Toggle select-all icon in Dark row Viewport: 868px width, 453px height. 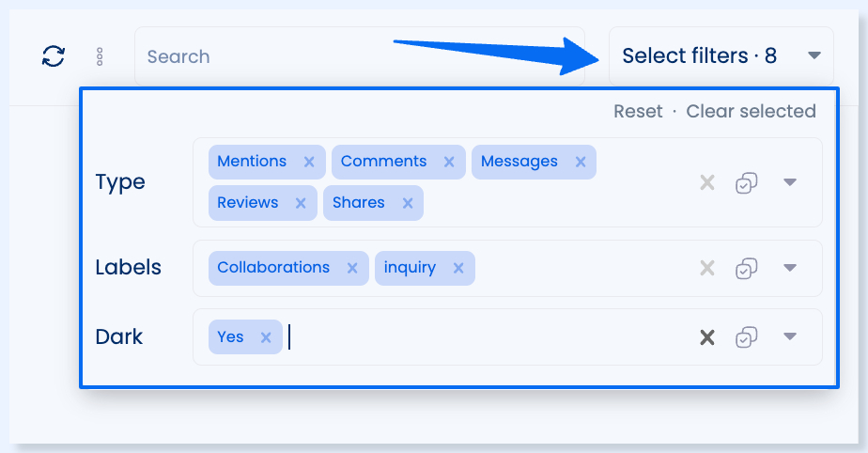click(x=746, y=337)
